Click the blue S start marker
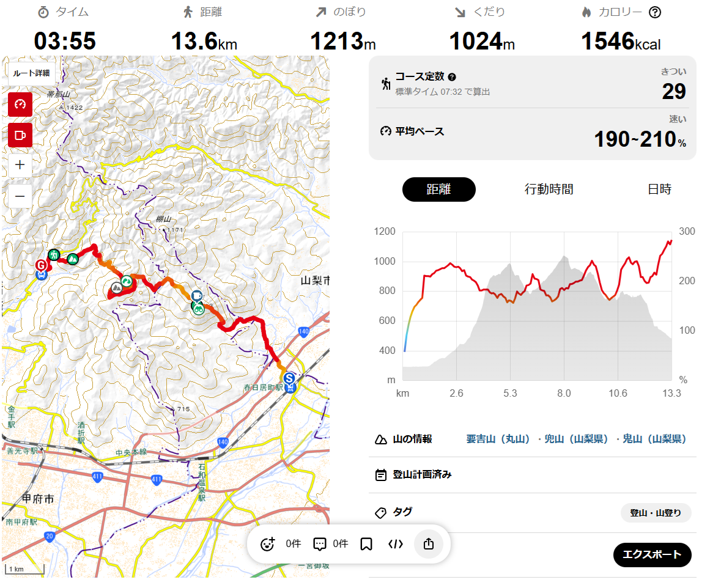Image resolution: width=702 pixels, height=588 pixels. (x=289, y=378)
